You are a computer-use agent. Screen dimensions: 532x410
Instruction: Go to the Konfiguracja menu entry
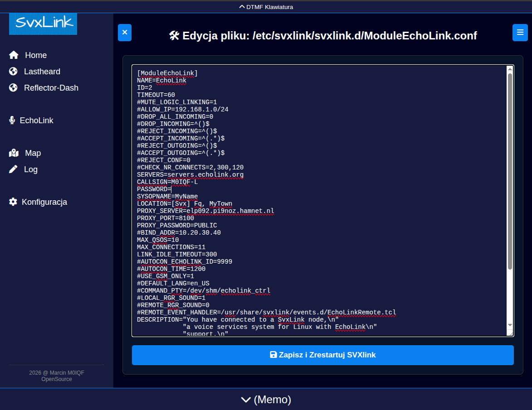44,202
